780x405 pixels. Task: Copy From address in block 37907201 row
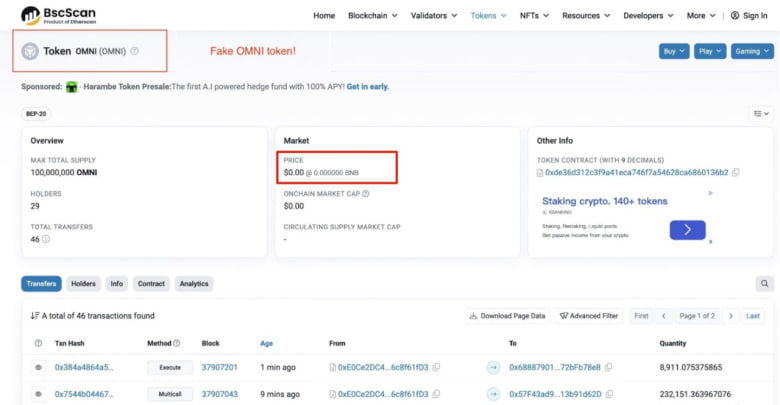(436, 367)
